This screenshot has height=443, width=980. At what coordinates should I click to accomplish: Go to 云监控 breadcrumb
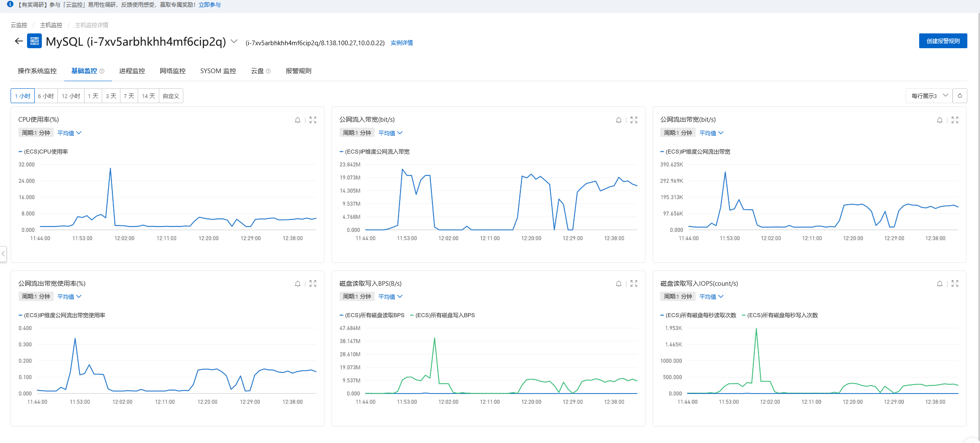point(19,25)
